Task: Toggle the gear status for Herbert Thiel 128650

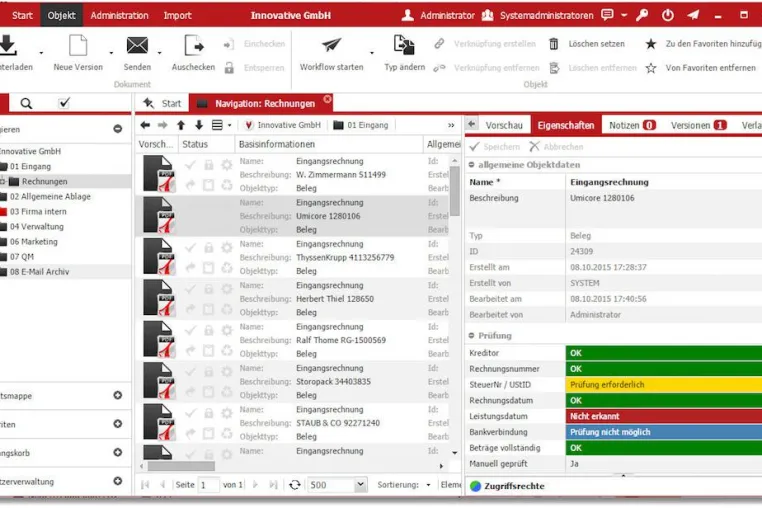Action: tap(227, 289)
